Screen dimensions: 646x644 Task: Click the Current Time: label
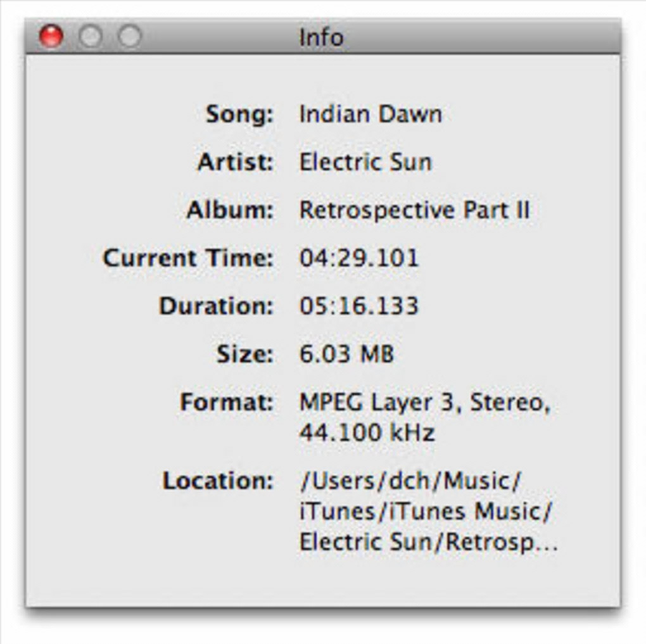(x=188, y=258)
